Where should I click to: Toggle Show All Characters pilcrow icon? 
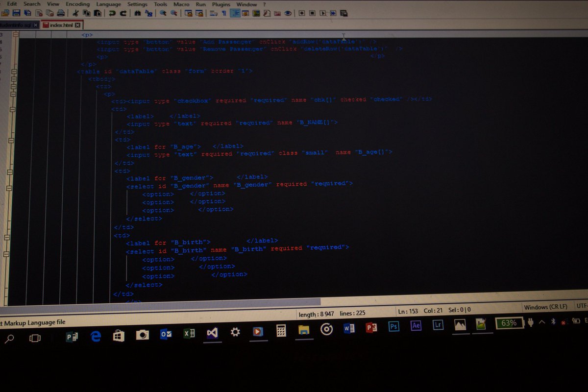pos(224,14)
